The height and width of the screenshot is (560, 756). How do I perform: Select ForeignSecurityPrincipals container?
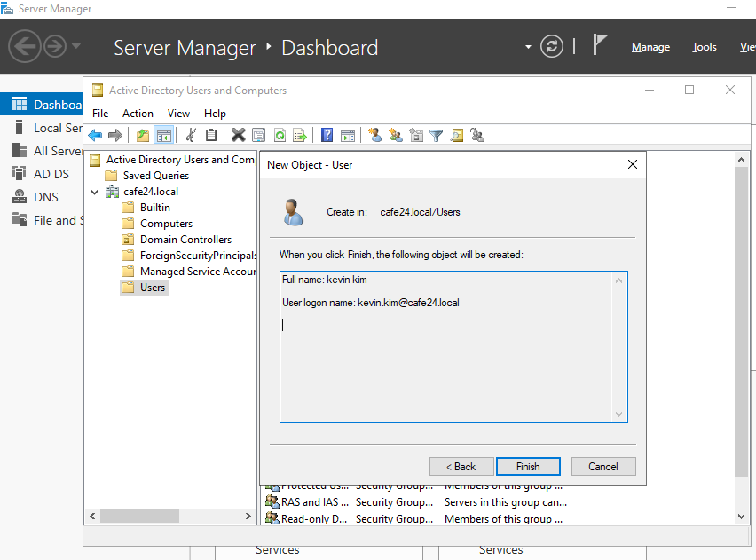[197, 256]
